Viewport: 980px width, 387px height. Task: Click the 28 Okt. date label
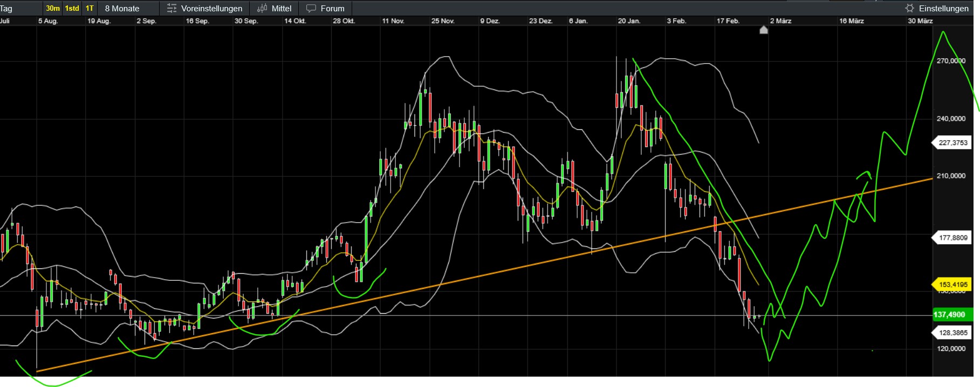(x=344, y=21)
